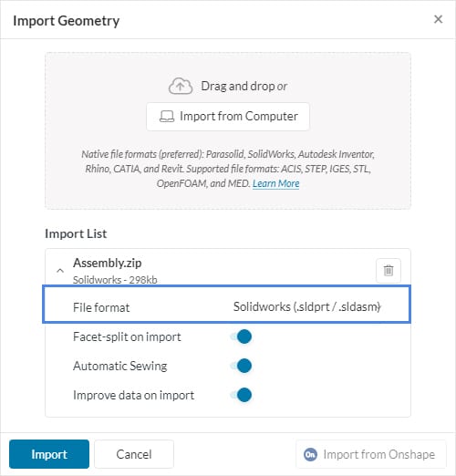Click the Automatic Sewing label
Screen dimensions: 456x476
tap(120, 366)
